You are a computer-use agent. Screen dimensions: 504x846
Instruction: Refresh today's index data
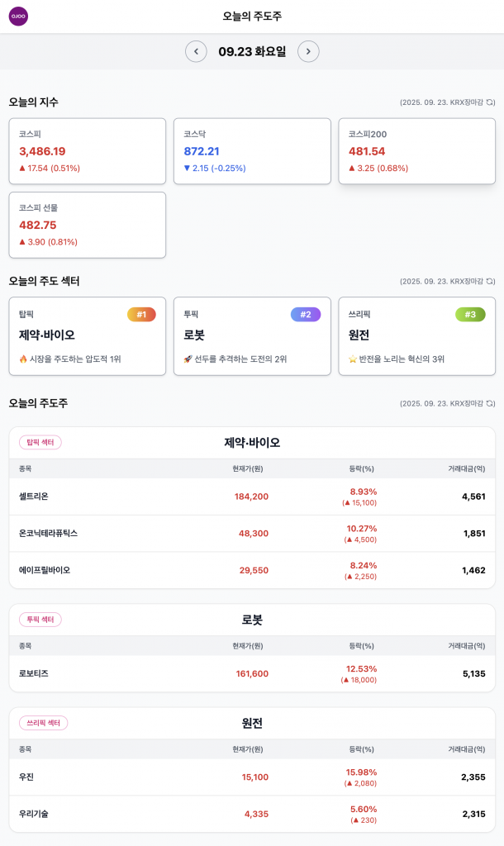(491, 102)
